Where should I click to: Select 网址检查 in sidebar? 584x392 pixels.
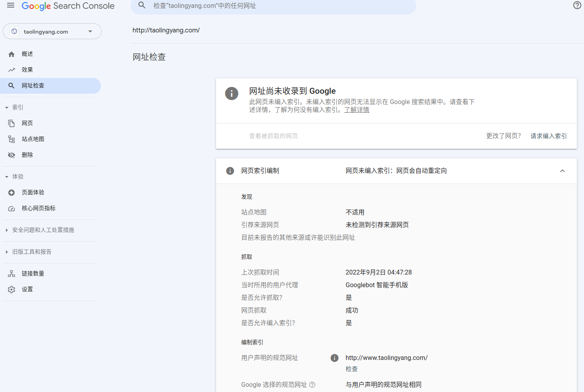51,86
